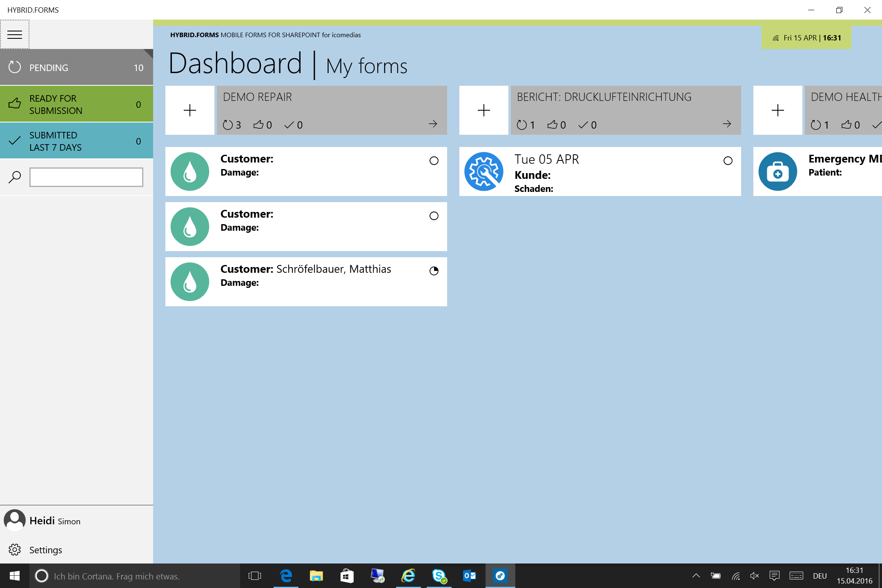Image resolution: width=882 pixels, height=588 pixels.
Task: Open Demo Repair list via arrow
Action: (433, 124)
